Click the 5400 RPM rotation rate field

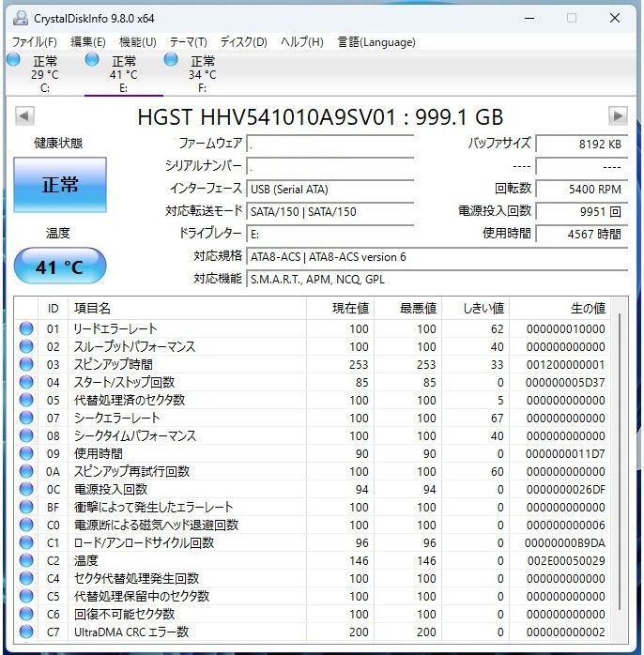[582, 189]
